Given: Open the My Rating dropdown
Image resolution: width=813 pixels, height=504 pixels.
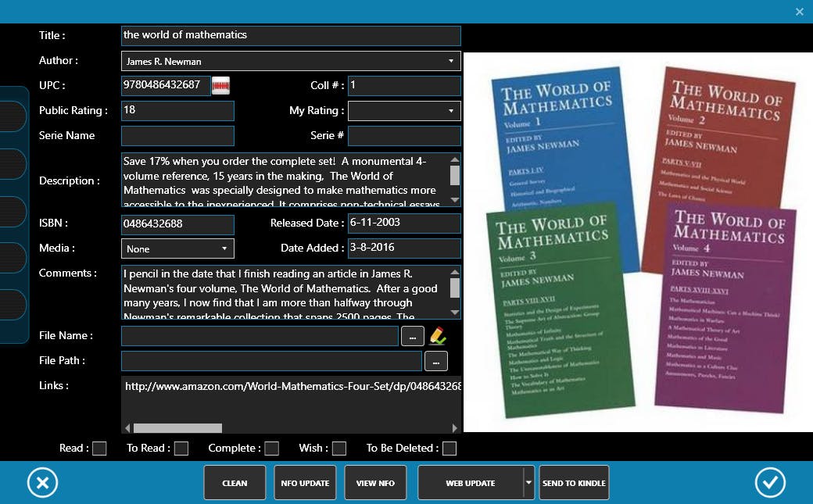Looking at the screenshot, I should [x=404, y=111].
